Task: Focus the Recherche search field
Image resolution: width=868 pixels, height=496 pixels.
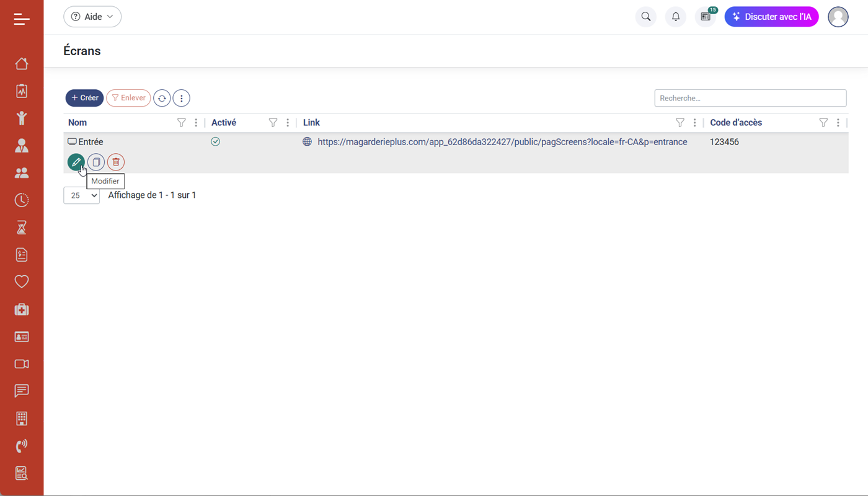Action: pyautogui.click(x=750, y=98)
